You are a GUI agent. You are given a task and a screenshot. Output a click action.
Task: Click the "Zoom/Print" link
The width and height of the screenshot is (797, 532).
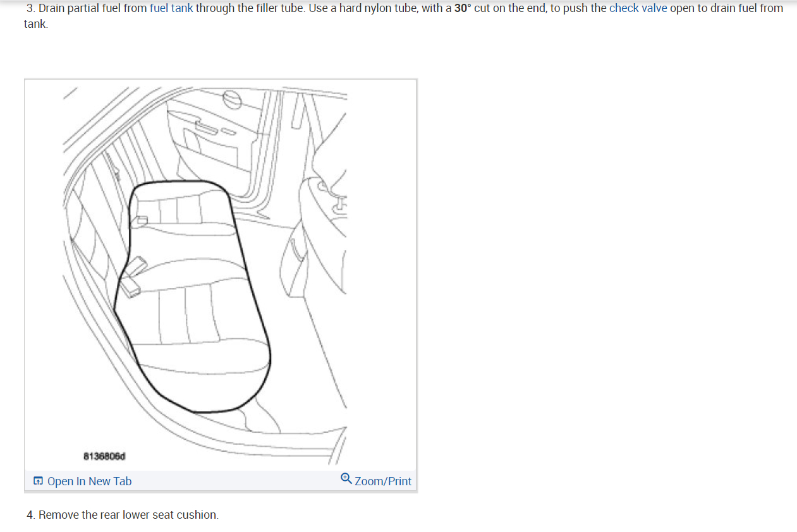pos(383,481)
